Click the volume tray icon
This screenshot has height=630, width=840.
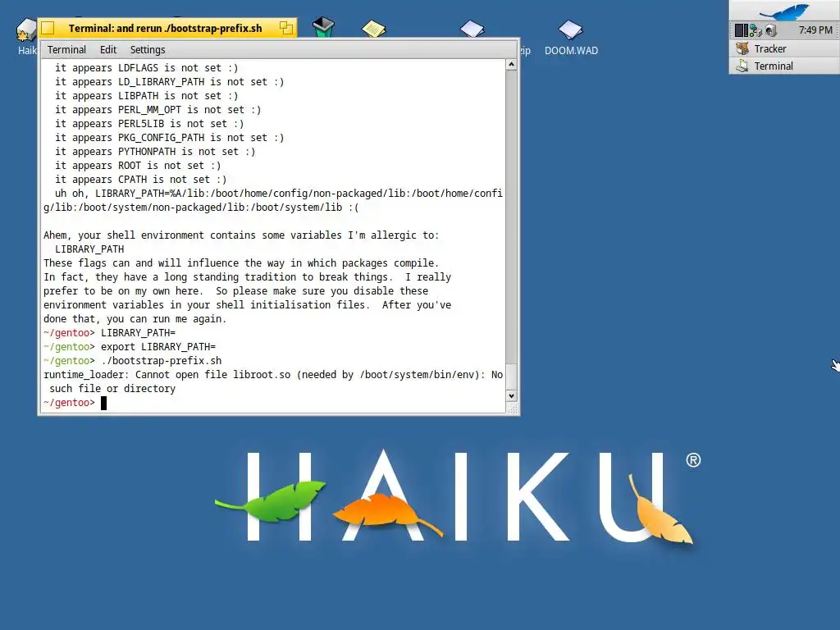point(770,30)
